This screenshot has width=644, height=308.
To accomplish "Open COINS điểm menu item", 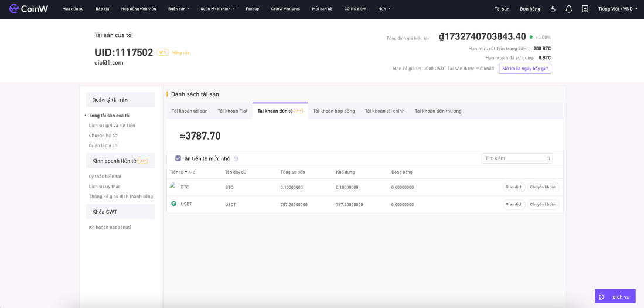I will point(355,9).
